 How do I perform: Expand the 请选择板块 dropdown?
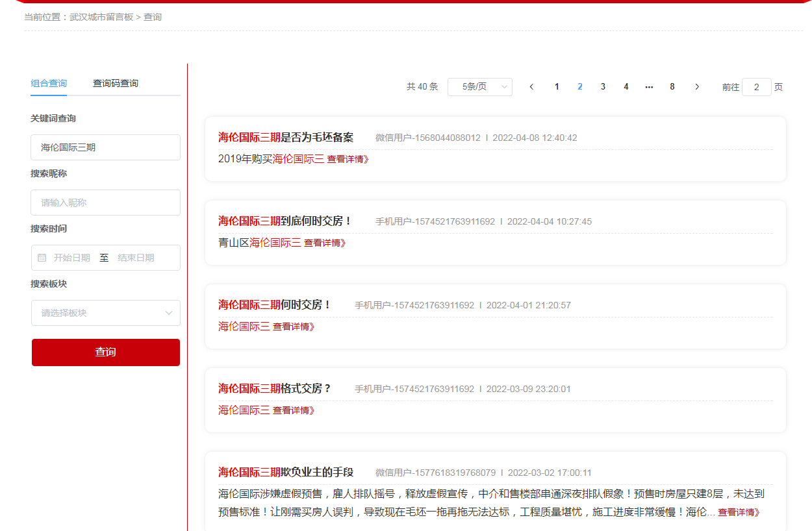pos(97,313)
